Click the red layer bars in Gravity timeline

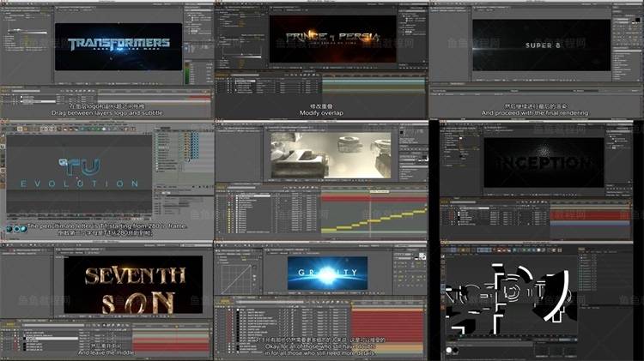pos(387,326)
